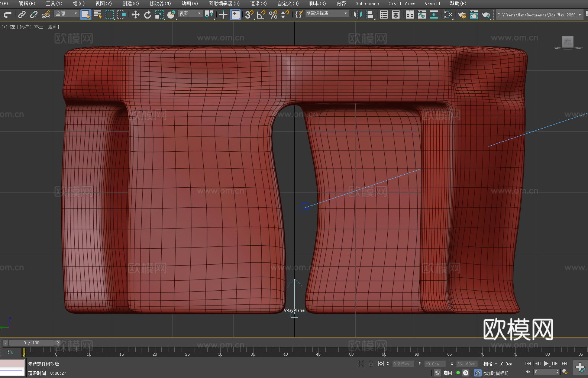
Task: Open the 修改器(M) menu
Action: click(x=160, y=3)
